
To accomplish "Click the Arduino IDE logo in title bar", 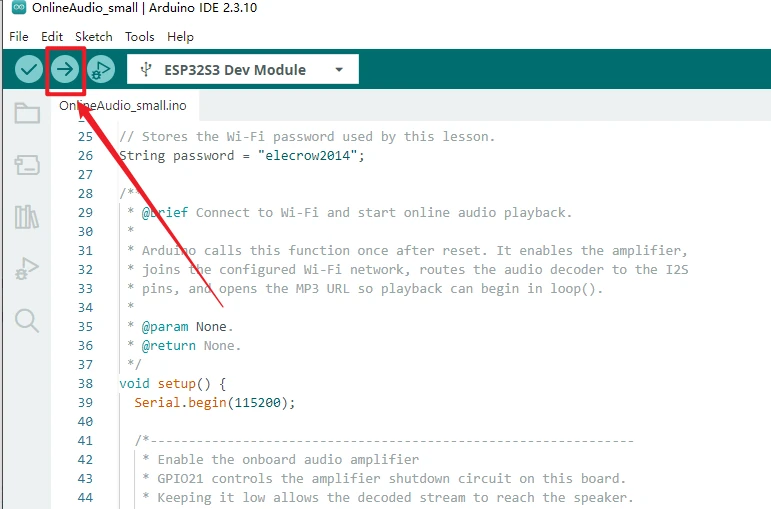I will 19,7.
